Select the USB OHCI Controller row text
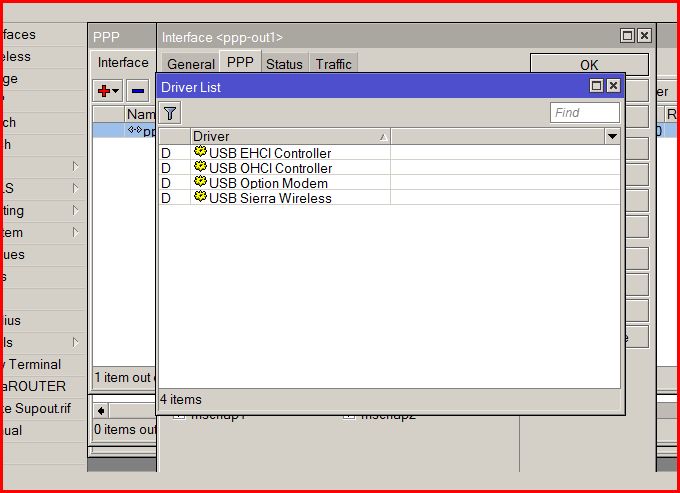The image size is (680, 493). (270, 168)
